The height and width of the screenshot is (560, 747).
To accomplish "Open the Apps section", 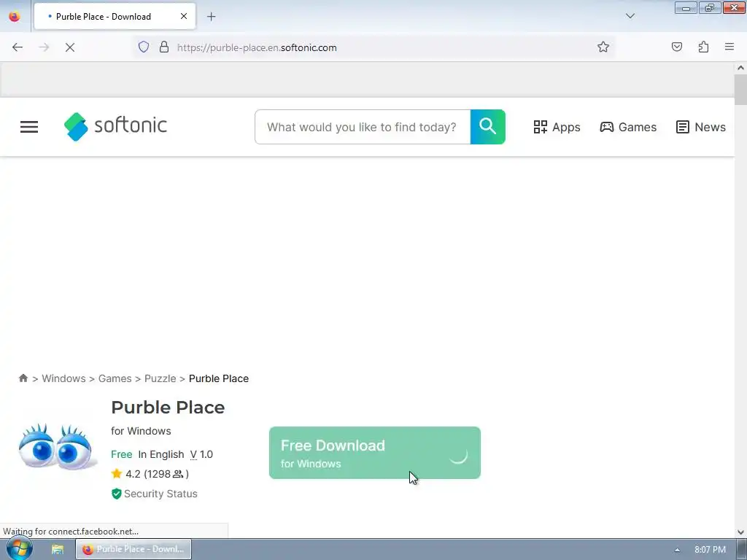I will (557, 127).
